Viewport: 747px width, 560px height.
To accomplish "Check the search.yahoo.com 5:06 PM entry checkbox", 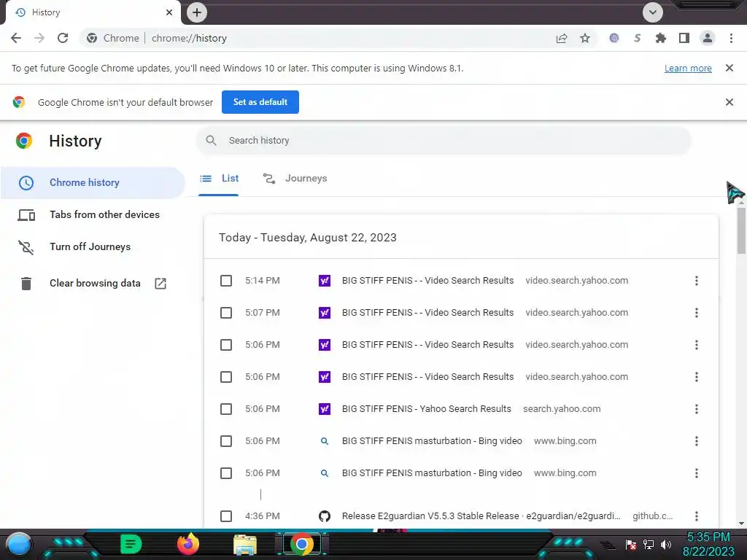I will (x=226, y=409).
